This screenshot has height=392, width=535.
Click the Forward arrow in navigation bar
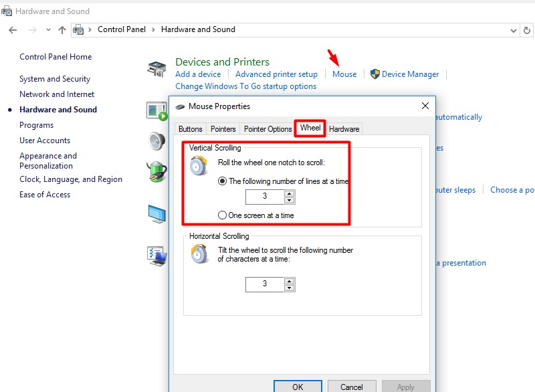pyautogui.click(x=32, y=30)
